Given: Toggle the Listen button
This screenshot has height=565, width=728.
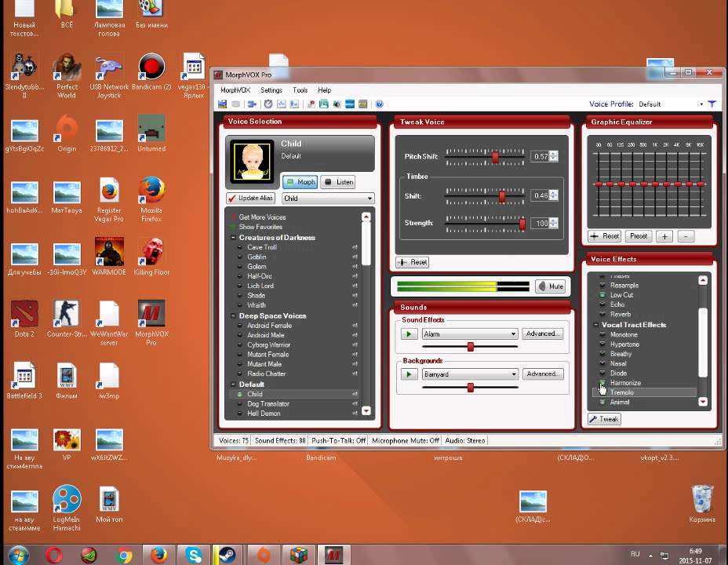Looking at the screenshot, I should [x=337, y=182].
